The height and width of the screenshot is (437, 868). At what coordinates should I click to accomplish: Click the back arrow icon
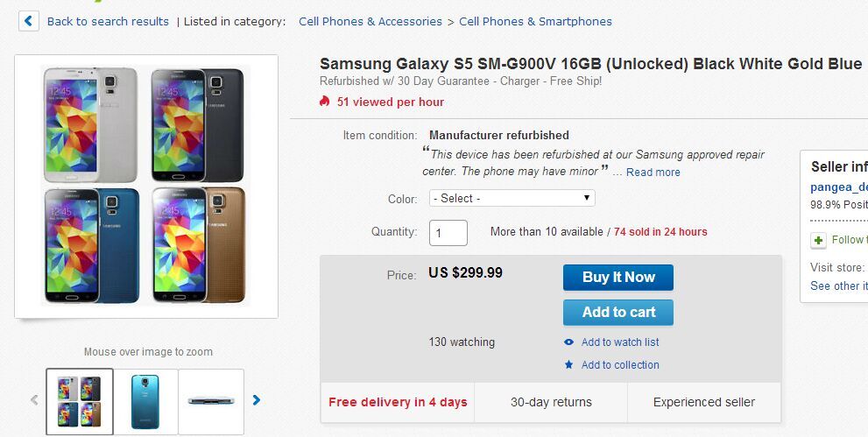tap(29, 21)
